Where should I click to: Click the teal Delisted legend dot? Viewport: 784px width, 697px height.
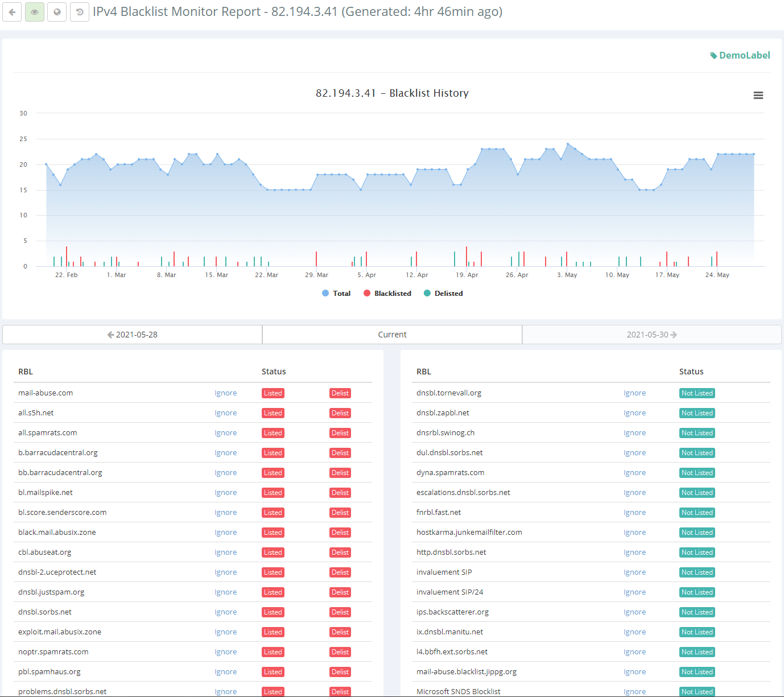427,294
